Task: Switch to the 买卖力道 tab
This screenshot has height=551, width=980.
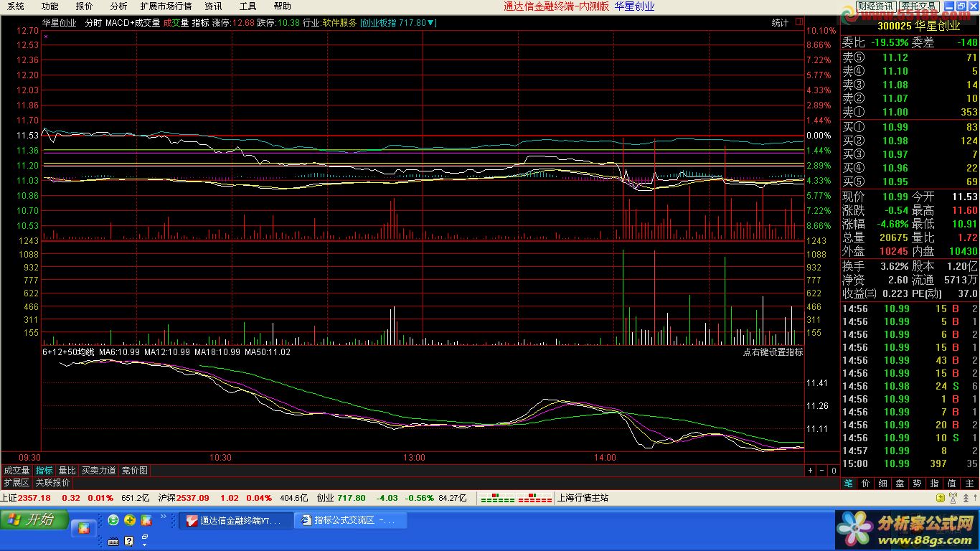Action: click(x=99, y=471)
